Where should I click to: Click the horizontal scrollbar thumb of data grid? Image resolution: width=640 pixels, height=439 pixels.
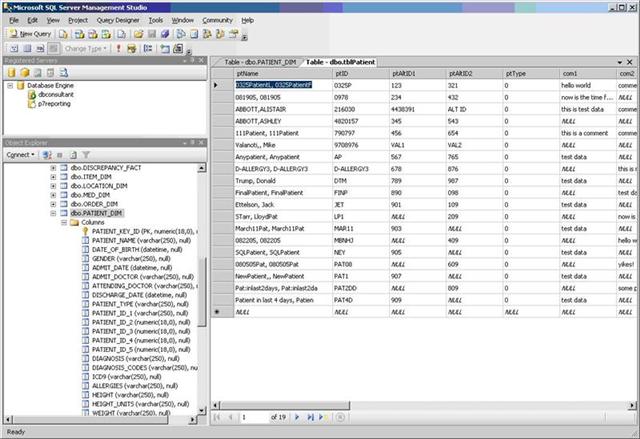pyautogui.click(x=285, y=405)
